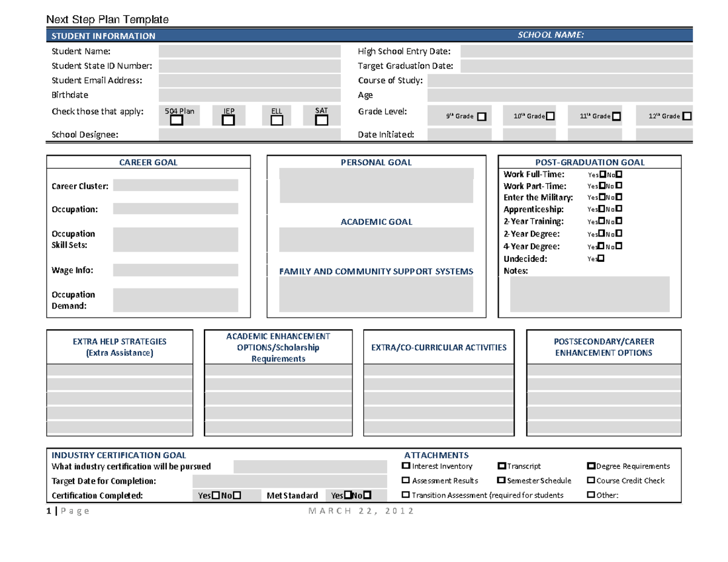Click the Student Name input field

[x=249, y=52]
